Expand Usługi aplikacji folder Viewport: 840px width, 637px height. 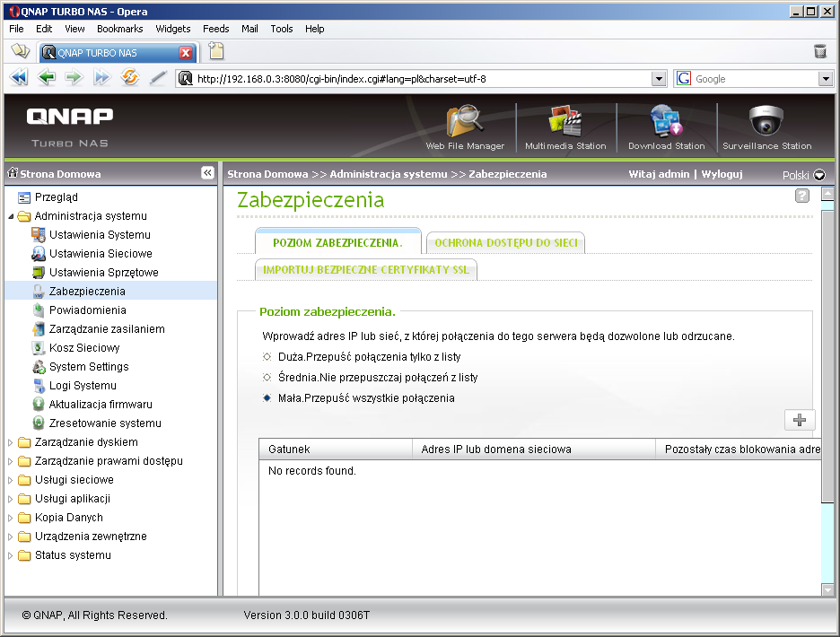pos(10,499)
